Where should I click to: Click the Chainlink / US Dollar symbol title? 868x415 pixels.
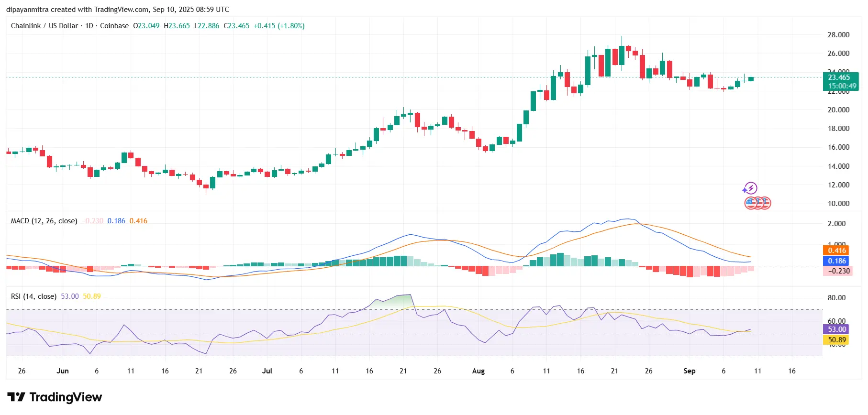click(x=44, y=26)
